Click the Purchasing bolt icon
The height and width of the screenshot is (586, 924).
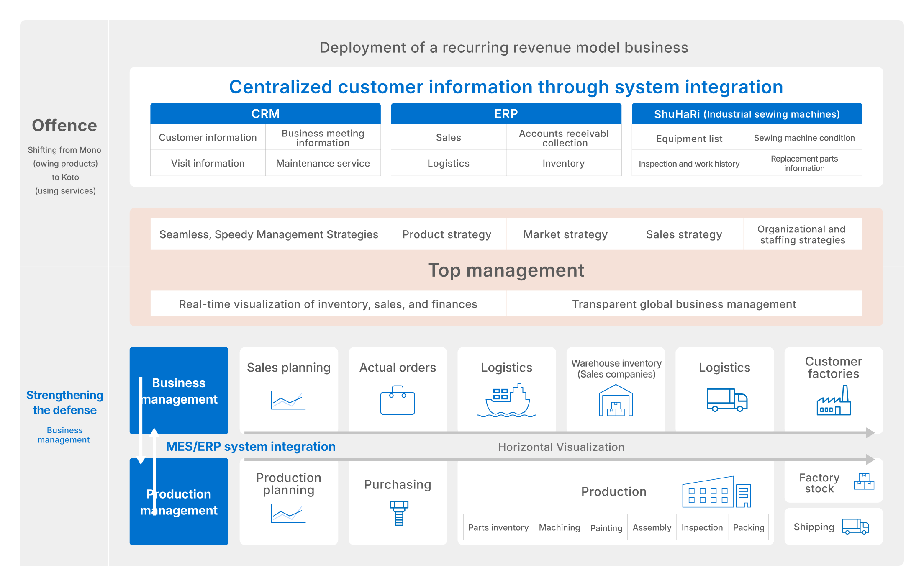[x=399, y=513]
